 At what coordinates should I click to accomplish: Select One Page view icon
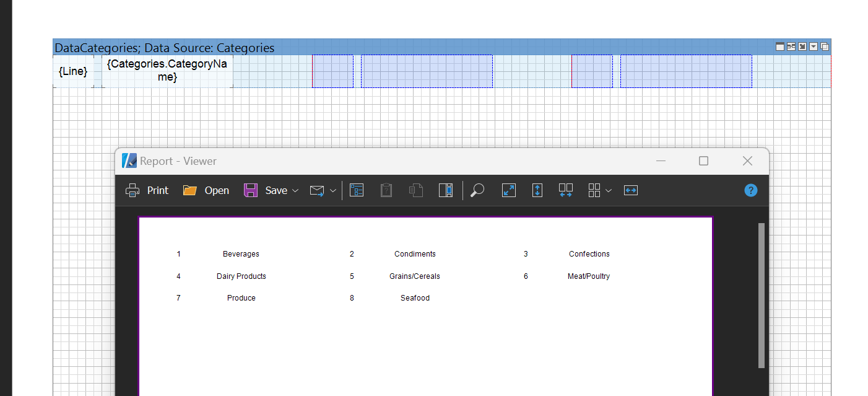coord(537,190)
